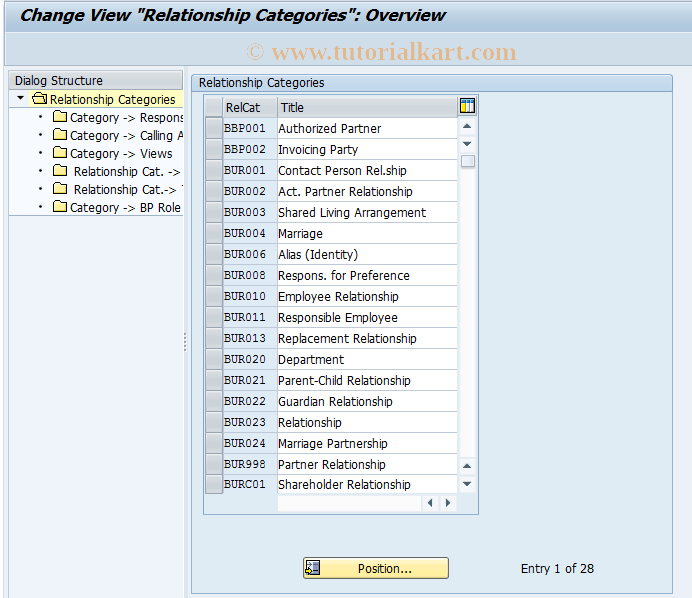Viewport: 692px width, 598px height.
Task: Select row BUR003 Shared Living Arrangement
Action: point(214,212)
